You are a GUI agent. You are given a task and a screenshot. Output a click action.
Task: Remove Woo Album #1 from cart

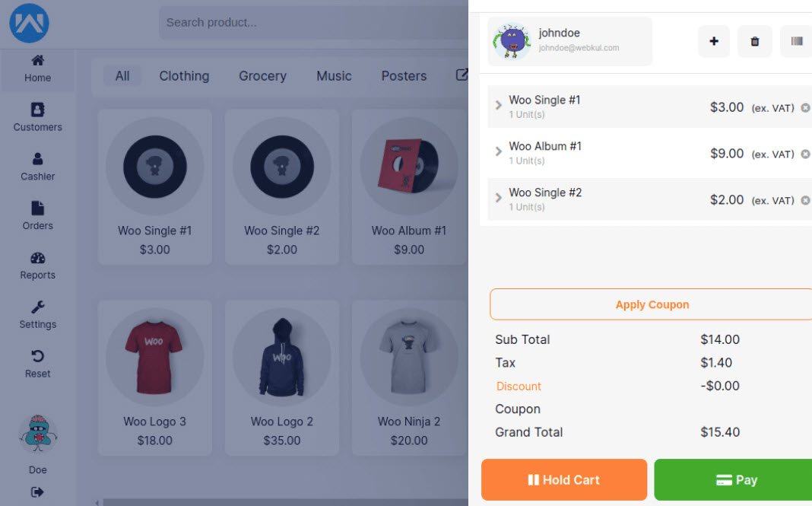pos(805,154)
